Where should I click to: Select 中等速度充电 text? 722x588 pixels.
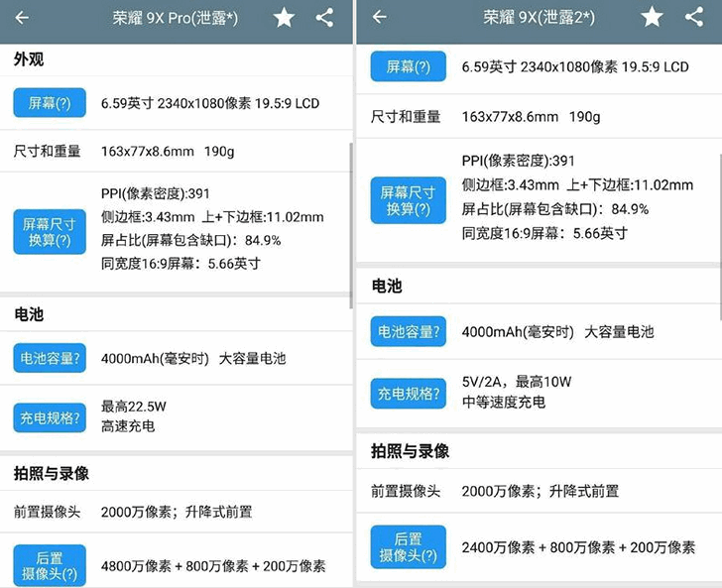click(x=504, y=402)
